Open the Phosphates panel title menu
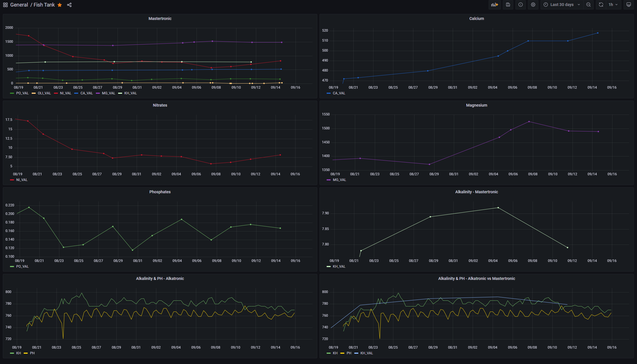Viewport: 637px width, 364px height. tap(160, 192)
